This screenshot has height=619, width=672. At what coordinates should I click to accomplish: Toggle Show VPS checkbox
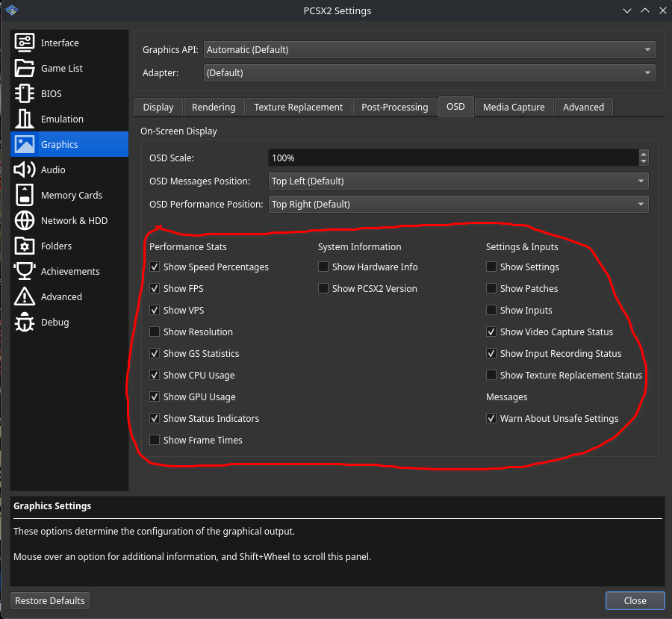[x=155, y=310]
